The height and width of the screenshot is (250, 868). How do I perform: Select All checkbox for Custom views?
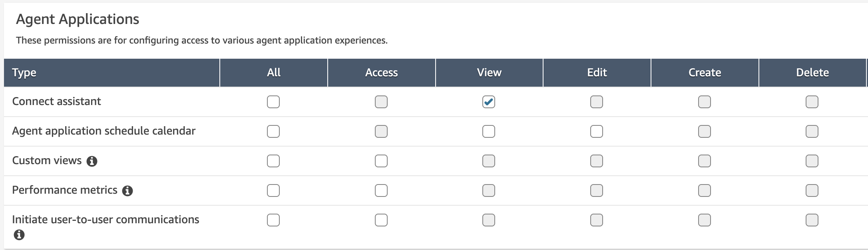click(273, 161)
